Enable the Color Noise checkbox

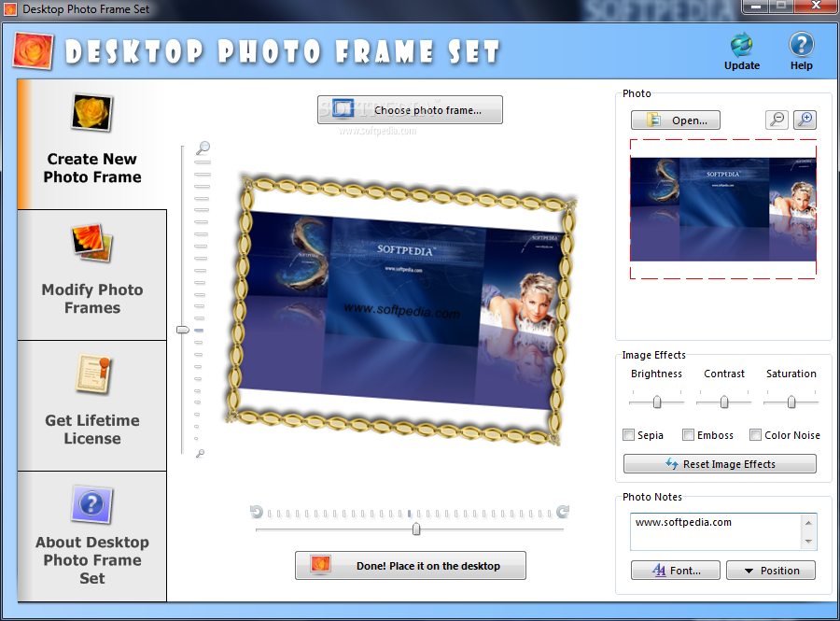(755, 435)
